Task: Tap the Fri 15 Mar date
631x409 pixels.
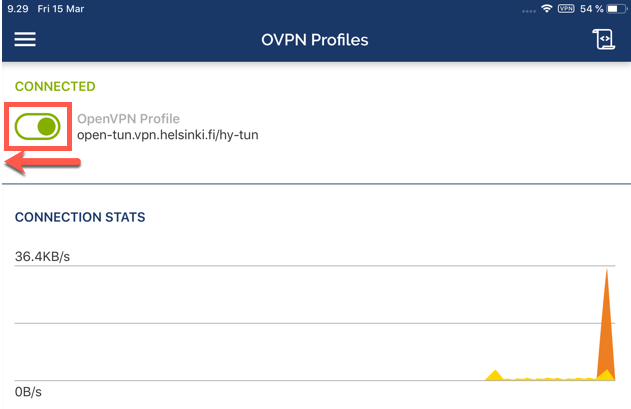Action: [61, 9]
